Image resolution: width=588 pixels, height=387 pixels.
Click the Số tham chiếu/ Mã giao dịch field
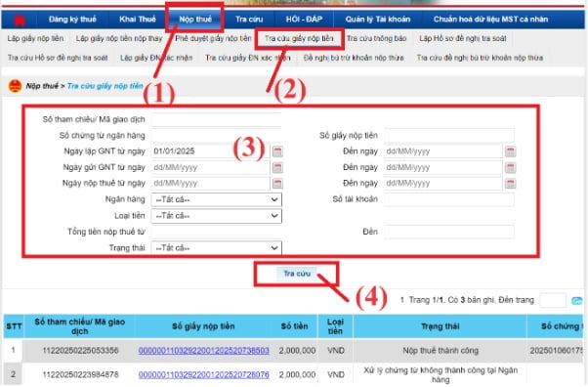(x=217, y=120)
